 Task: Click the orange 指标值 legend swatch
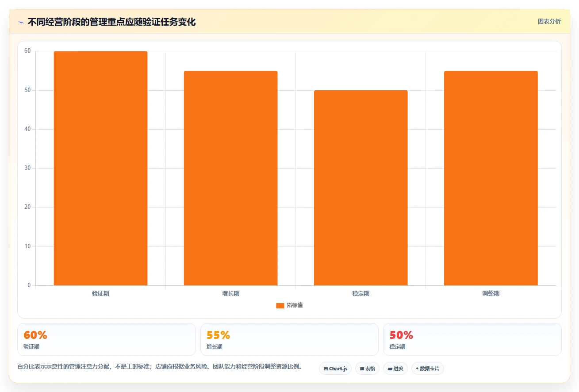(x=280, y=306)
